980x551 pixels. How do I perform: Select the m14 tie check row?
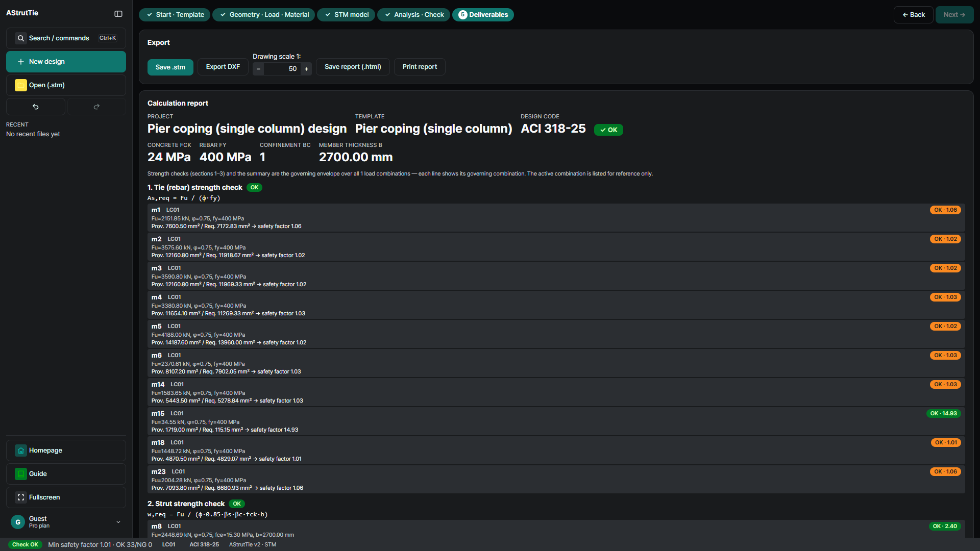pyautogui.click(x=556, y=392)
